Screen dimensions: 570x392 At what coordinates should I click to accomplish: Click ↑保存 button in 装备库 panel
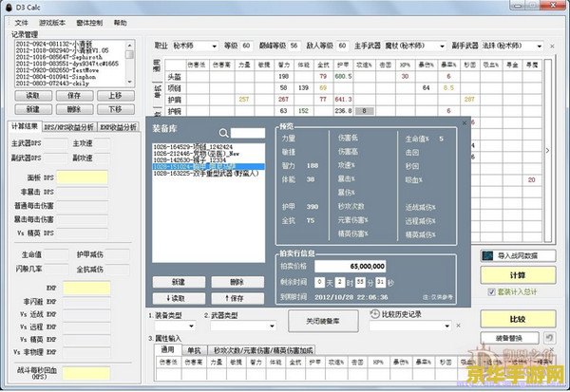237,298
